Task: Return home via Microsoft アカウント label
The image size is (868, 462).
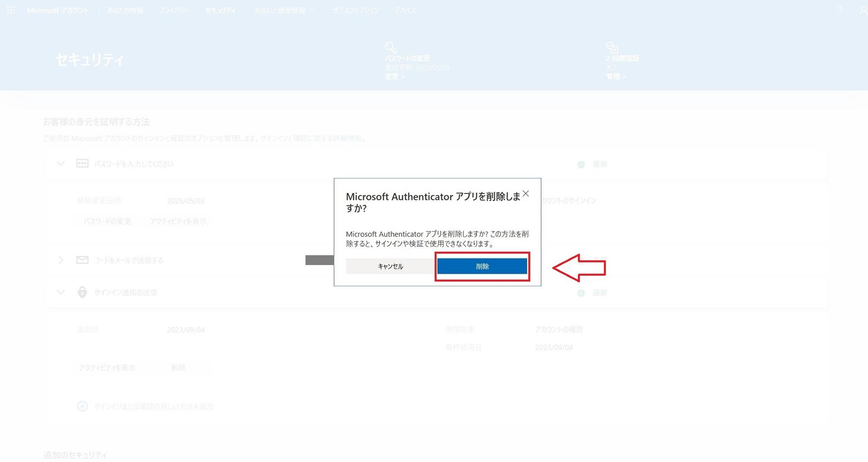Action: [58, 10]
